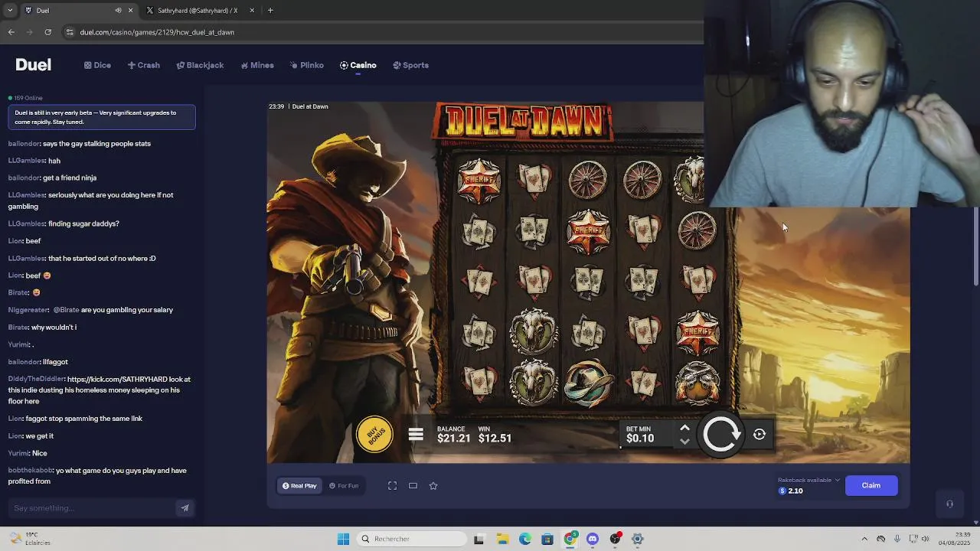Click the address bar URL
The height and width of the screenshot is (551, 980).
click(x=157, y=32)
